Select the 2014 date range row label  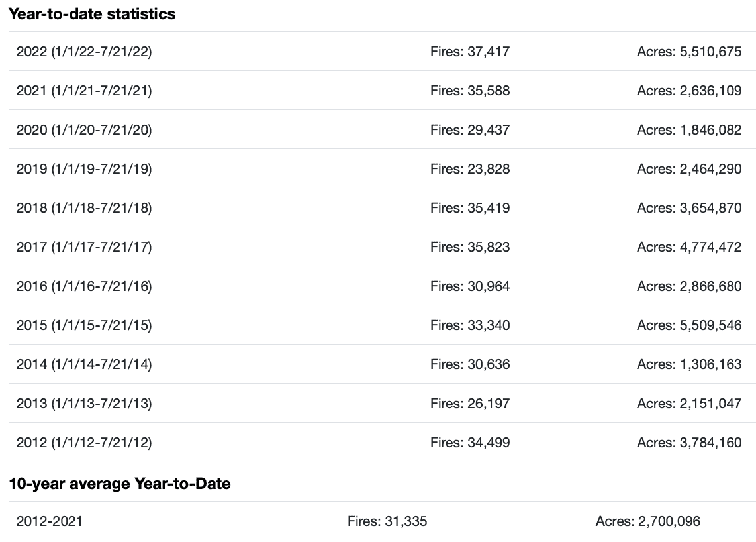point(84,364)
